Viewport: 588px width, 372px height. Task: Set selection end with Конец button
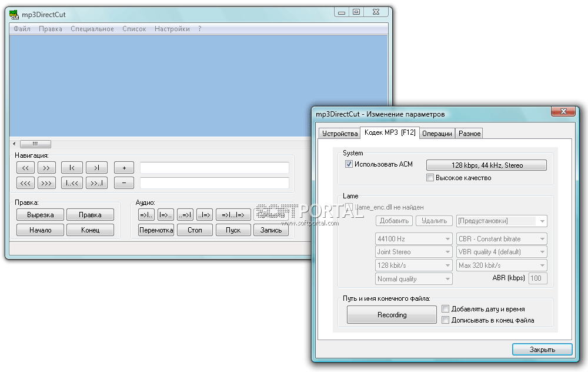coord(90,230)
